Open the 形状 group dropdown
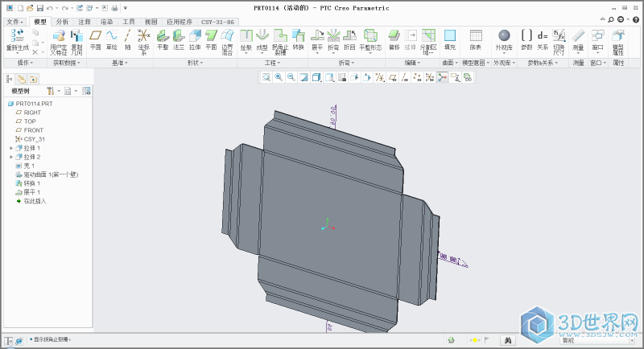 tap(195, 63)
